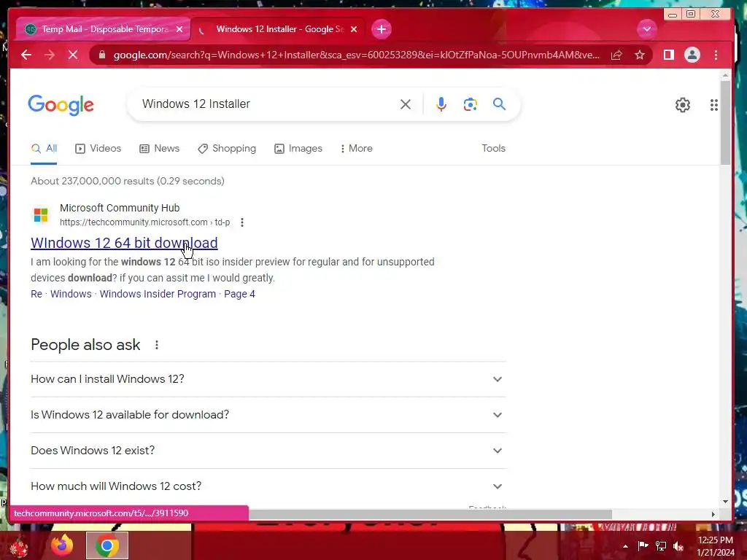The width and height of the screenshot is (747, 560).
Task: Open the Windows sitelink
Action: [x=71, y=294]
